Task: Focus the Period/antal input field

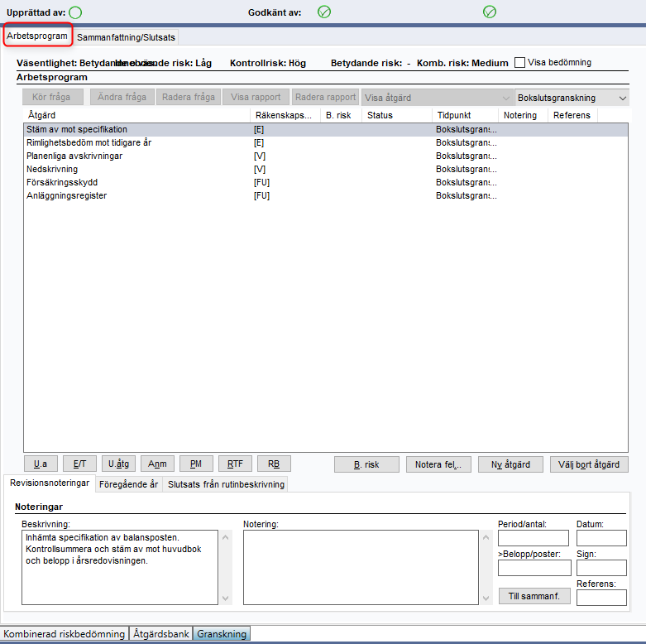Action: [534, 538]
